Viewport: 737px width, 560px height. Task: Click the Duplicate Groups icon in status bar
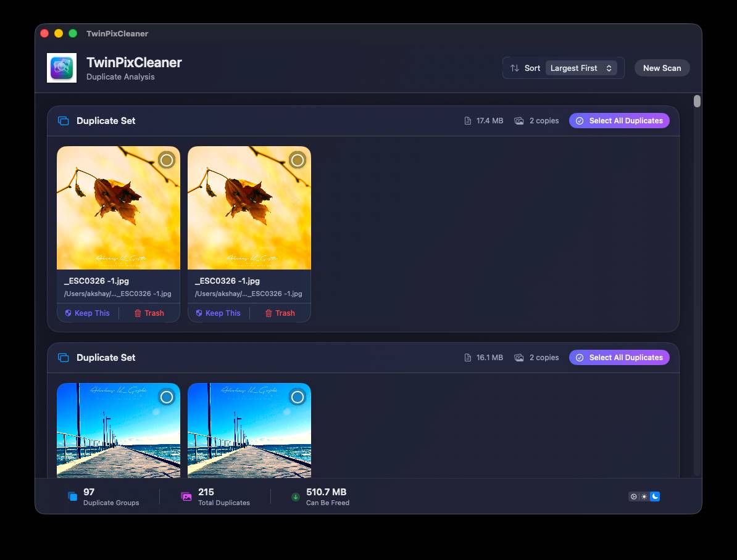[72, 496]
